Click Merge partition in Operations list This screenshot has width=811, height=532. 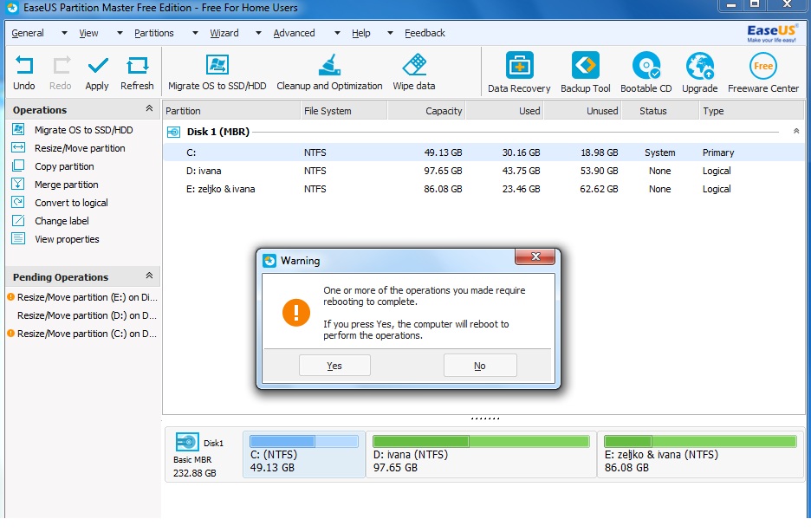tap(66, 185)
